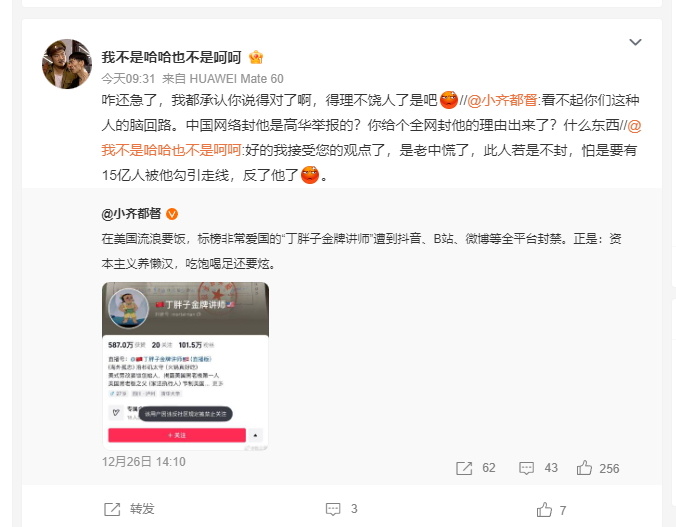Open original author @小齐都督 heading
This screenshot has height=527, width=676.
coord(131,213)
